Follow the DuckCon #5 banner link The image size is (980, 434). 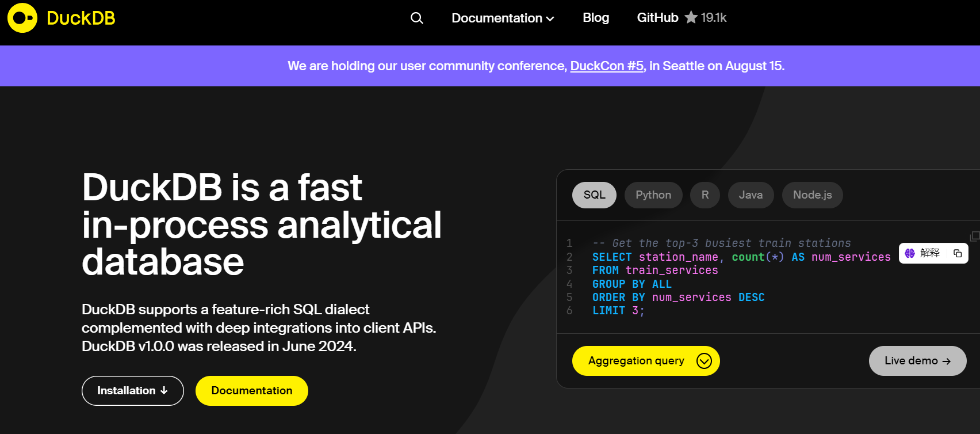coord(607,66)
